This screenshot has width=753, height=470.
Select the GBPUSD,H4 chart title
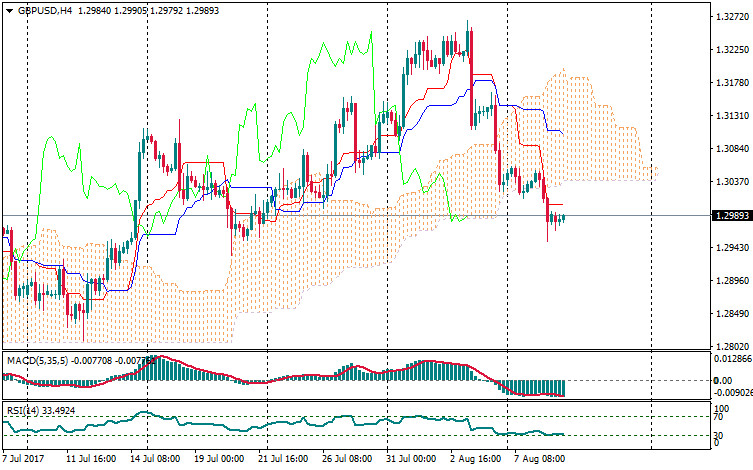(x=45, y=10)
